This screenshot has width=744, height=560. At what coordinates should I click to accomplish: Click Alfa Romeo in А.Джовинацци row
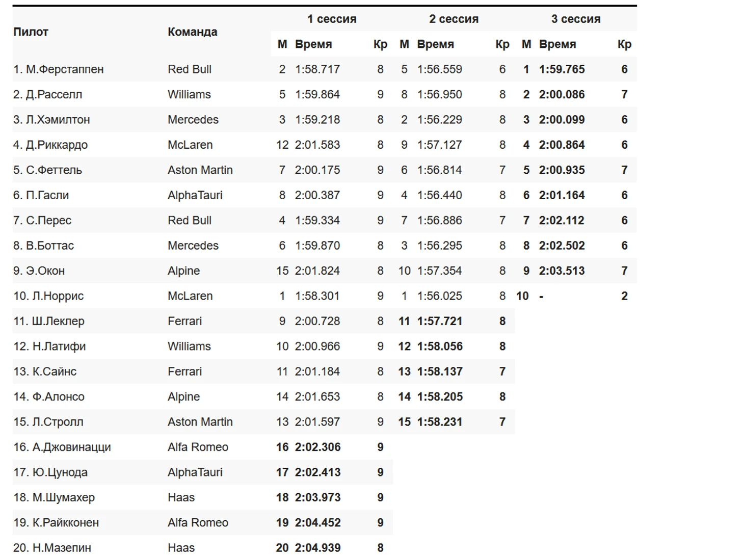coord(198,447)
